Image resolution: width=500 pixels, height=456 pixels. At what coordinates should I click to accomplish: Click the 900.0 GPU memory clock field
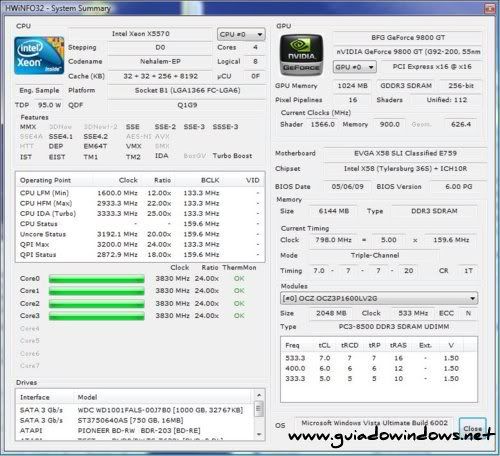coord(389,125)
